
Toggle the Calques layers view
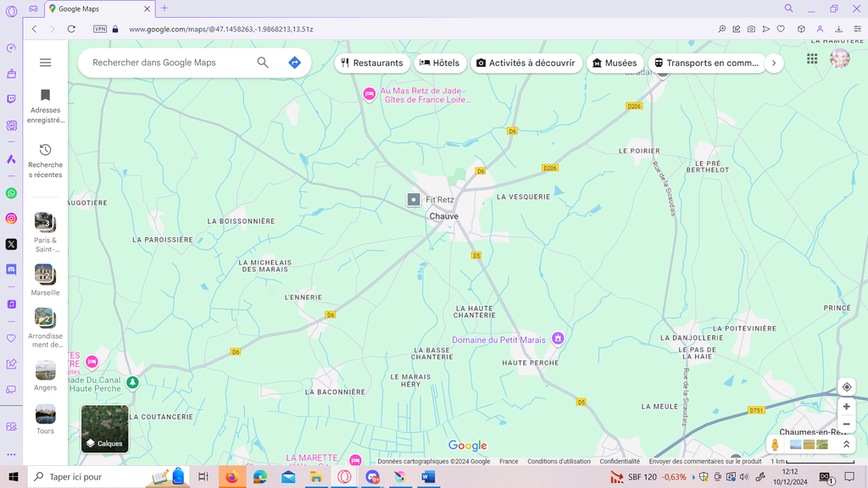[105, 429]
